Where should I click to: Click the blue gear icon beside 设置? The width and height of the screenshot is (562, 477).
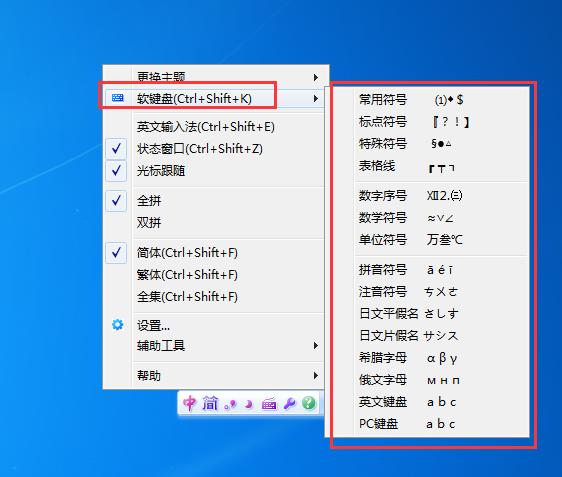tap(118, 324)
